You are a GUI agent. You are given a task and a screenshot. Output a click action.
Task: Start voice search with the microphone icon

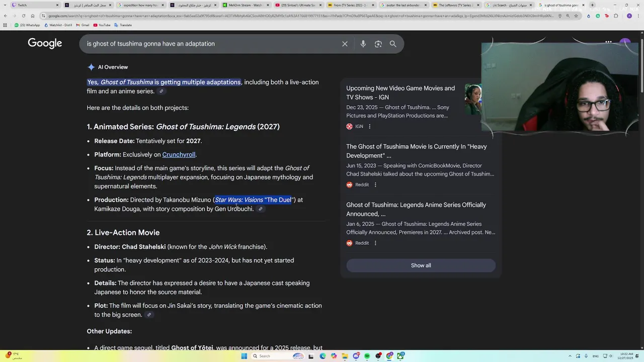point(363,44)
